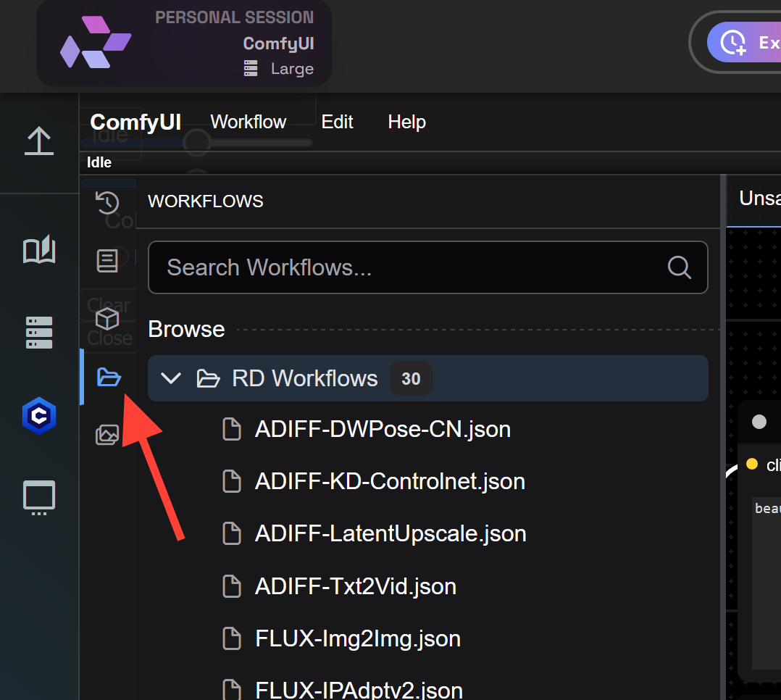Image resolution: width=781 pixels, height=700 pixels.
Task: Open the queue history clock icon
Action: click(x=107, y=204)
